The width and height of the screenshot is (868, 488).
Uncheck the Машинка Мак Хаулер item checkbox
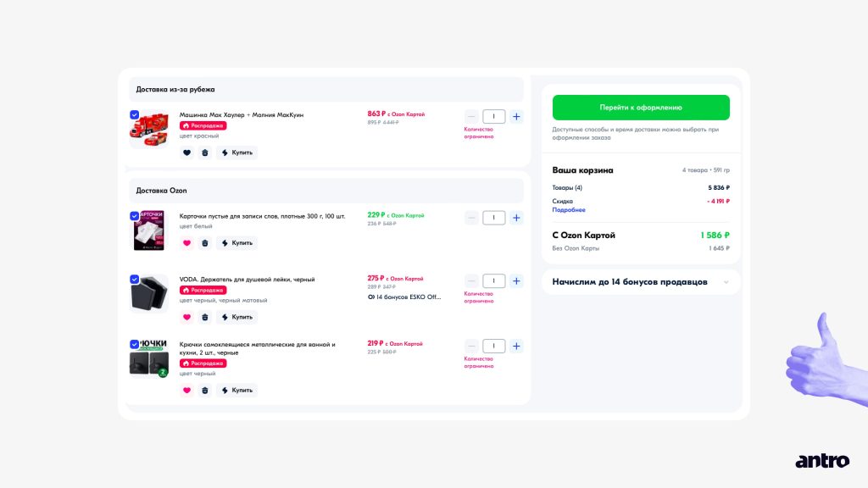(135, 114)
